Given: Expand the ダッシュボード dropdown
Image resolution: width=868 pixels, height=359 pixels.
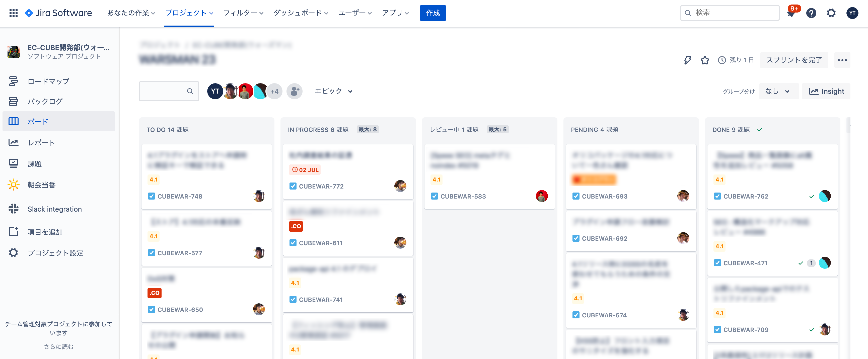Looking at the screenshot, I should coord(301,13).
